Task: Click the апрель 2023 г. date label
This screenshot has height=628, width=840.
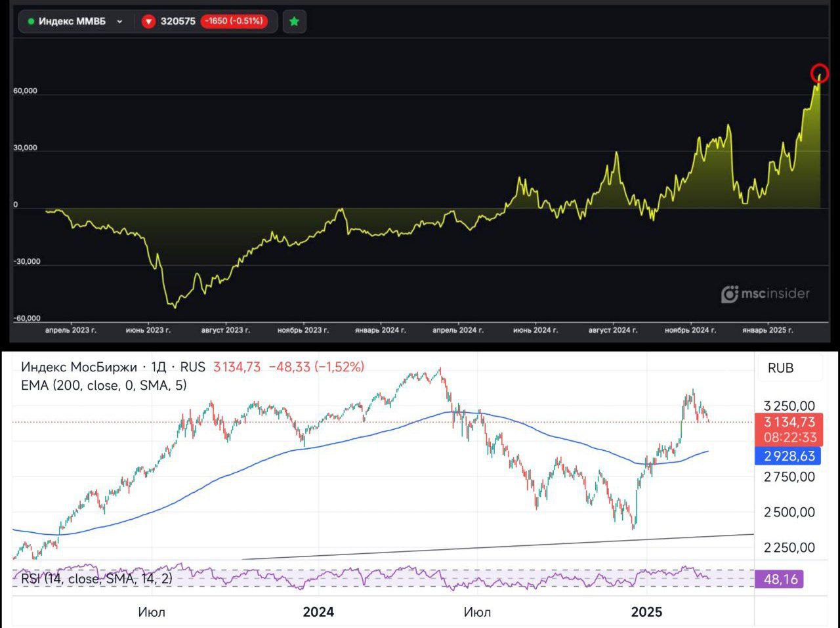Action: point(70,330)
